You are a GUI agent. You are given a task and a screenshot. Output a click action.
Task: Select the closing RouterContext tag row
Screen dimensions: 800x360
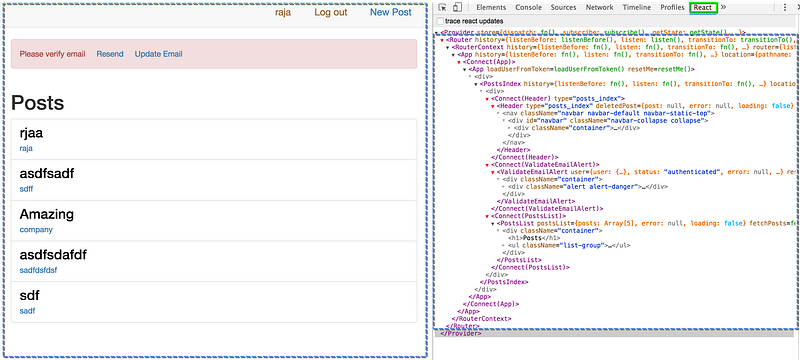pos(482,319)
